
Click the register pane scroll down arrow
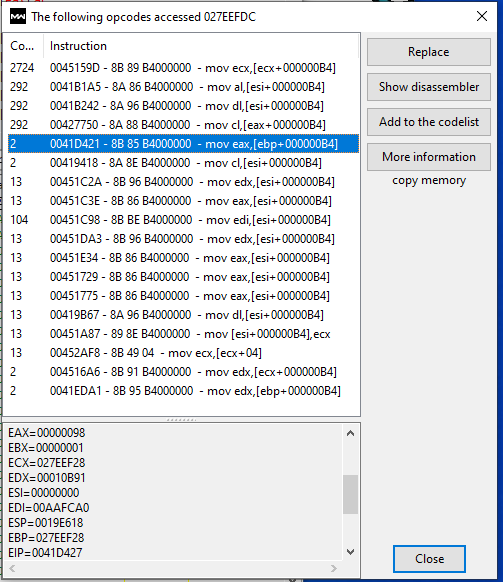click(x=350, y=552)
